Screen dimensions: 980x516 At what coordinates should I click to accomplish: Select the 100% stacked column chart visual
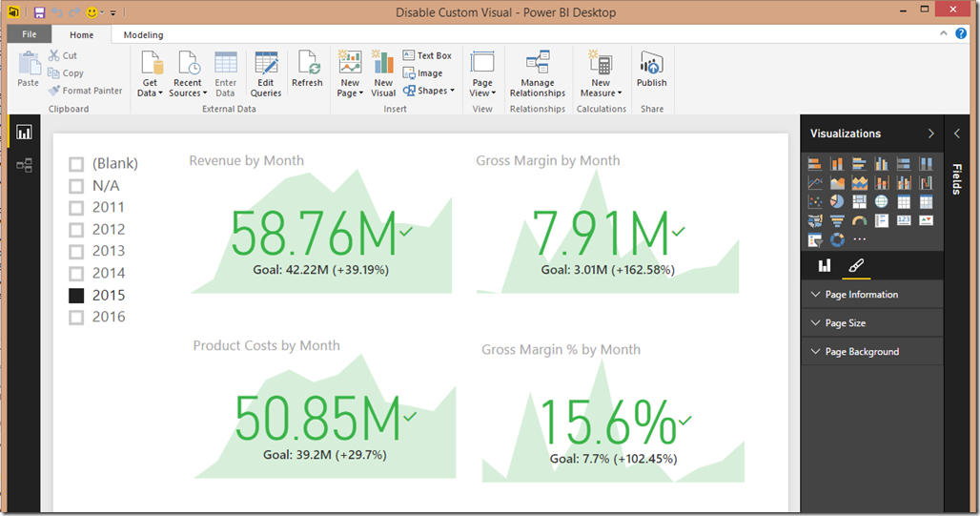[927, 164]
